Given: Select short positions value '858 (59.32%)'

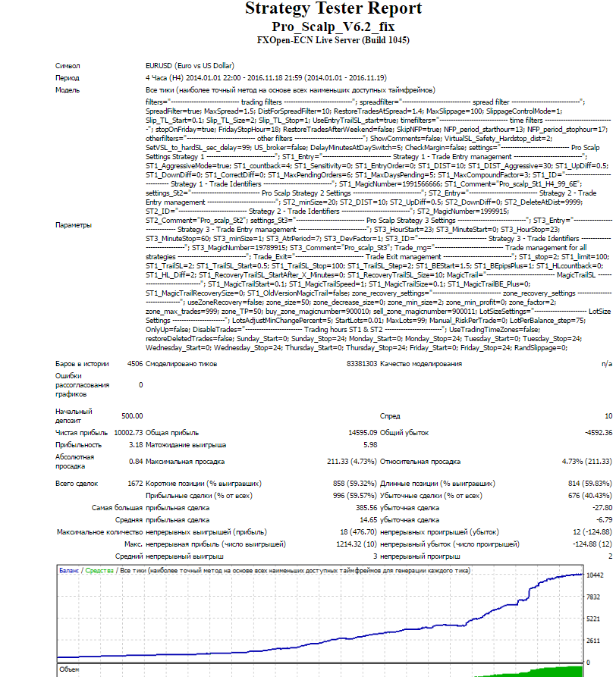Looking at the screenshot, I should (355, 484).
